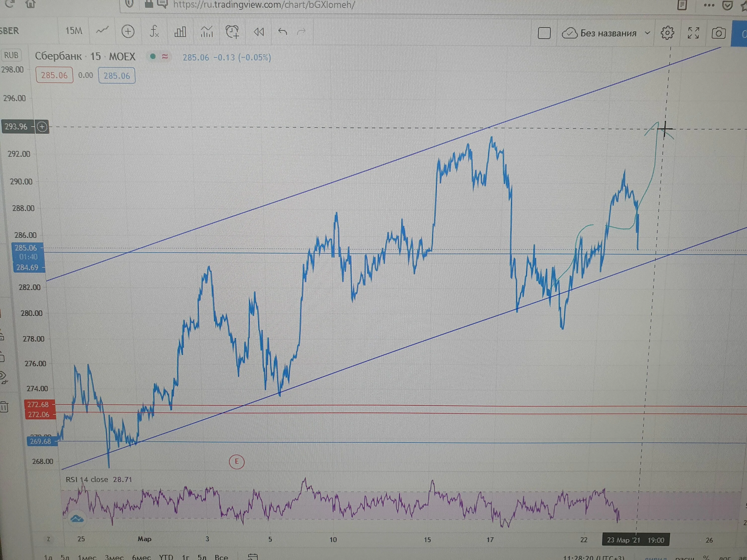Open the layout selection square icon
This screenshot has height=560, width=747.
(544, 33)
